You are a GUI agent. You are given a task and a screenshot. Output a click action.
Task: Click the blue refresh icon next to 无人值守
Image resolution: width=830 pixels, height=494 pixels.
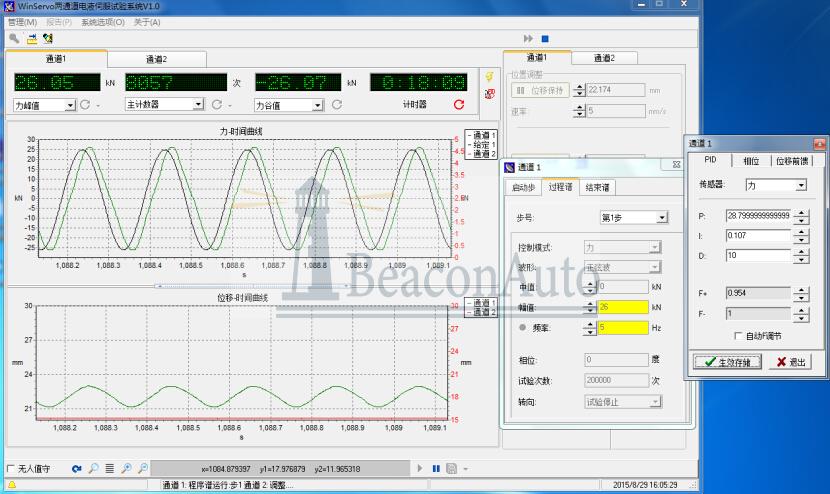[x=75, y=468]
